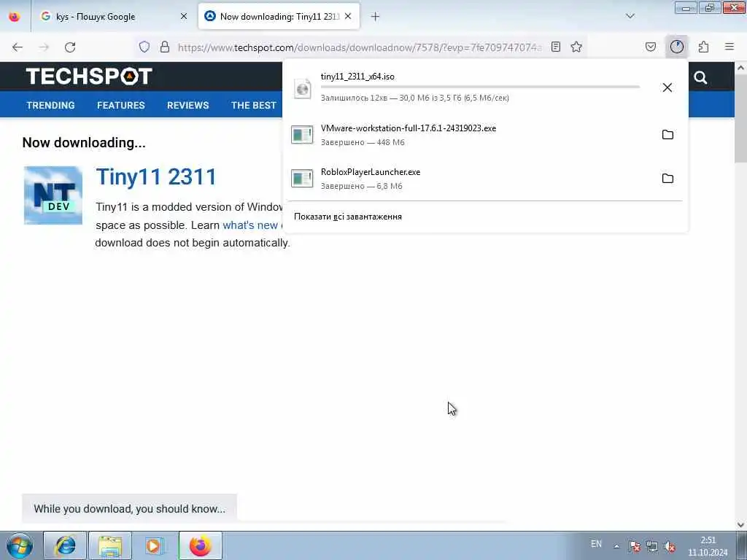Click the grayed forward arrow
The width and height of the screenshot is (747, 560).
point(44,47)
